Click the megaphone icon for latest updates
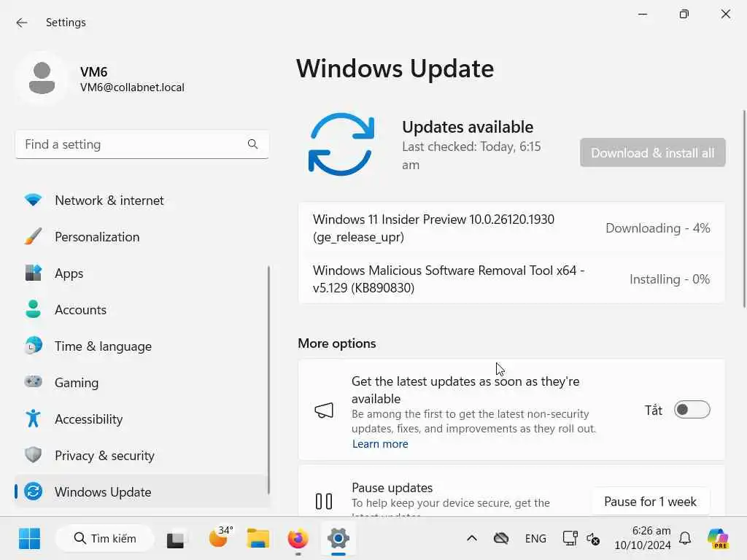 (x=324, y=410)
